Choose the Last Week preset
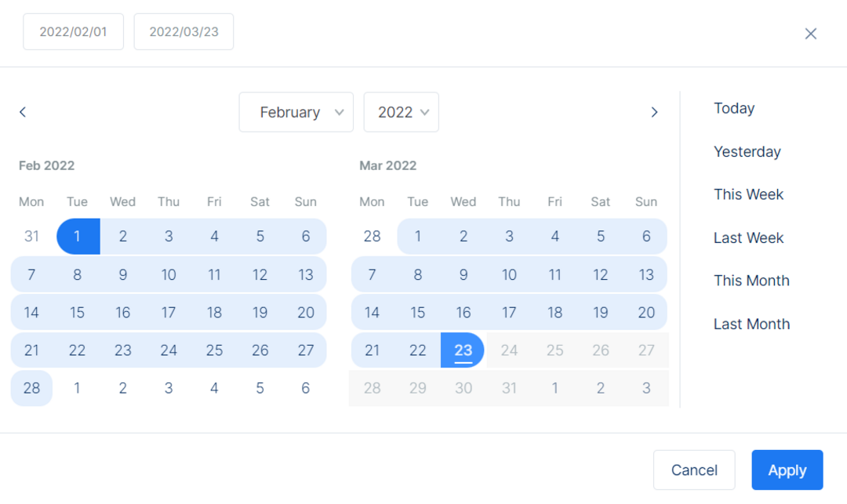 coord(748,237)
